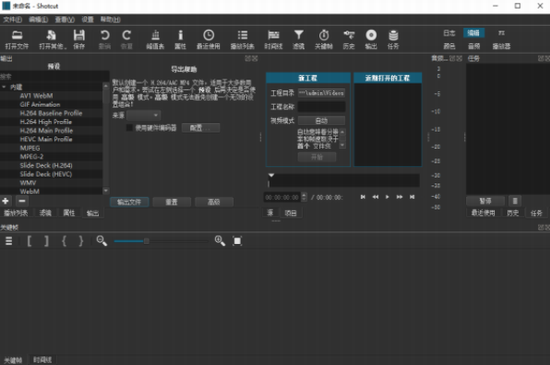550x365 pixels.
Task: Open the Settings menu
Action: point(88,20)
